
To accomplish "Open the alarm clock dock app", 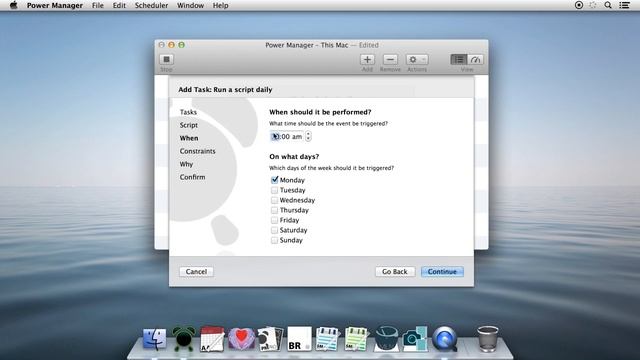I will tap(183, 339).
